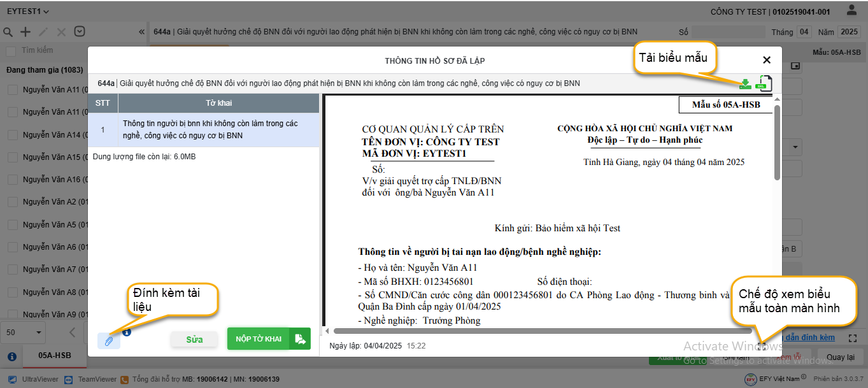Toggle the select-all checkbox beside Tìm kiếm
This screenshot has height=388, width=868.
[11, 50]
